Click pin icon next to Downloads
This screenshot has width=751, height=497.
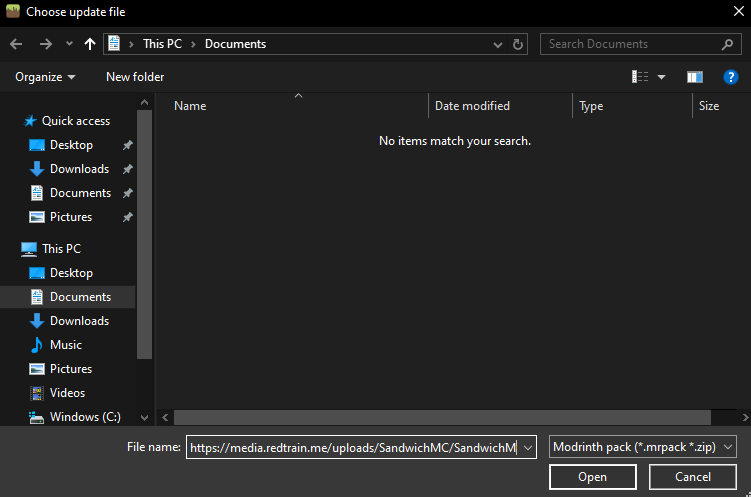(127, 169)
